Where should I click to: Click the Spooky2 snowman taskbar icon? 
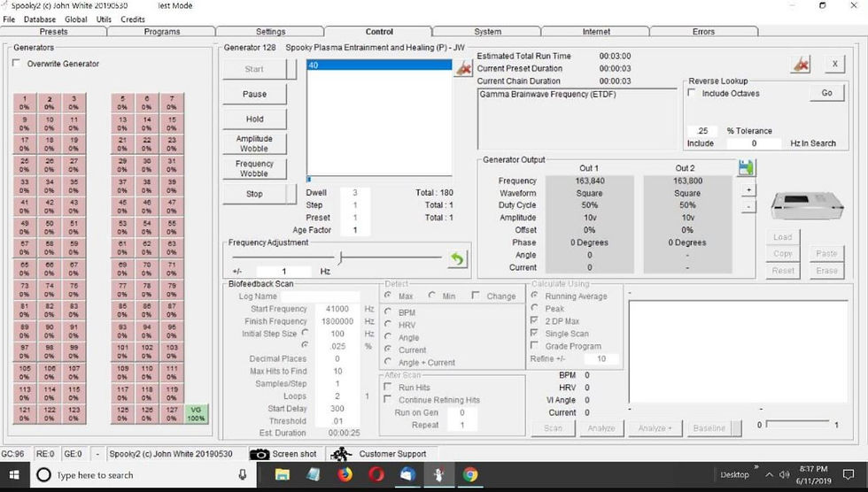pos(439,474)
